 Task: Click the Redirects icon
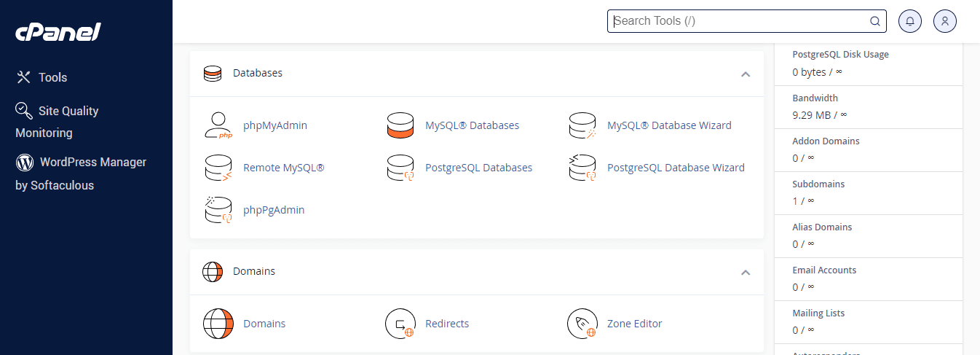coord(400,324)
